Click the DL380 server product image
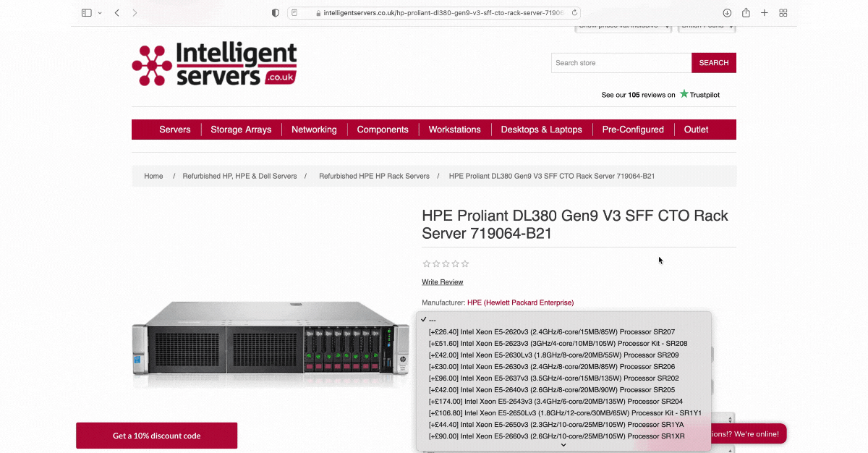Viewport: 868px width, 453px height. point(271,339)
